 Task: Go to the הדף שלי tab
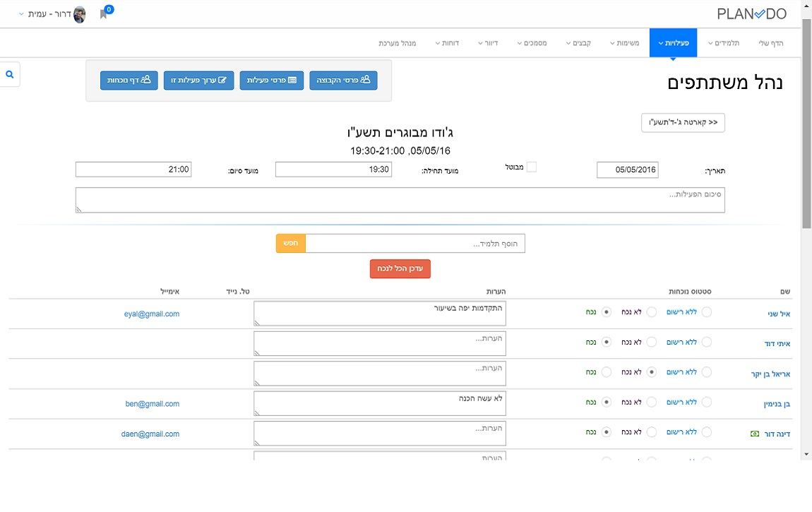pyautogui.click(x=770, y=43)
